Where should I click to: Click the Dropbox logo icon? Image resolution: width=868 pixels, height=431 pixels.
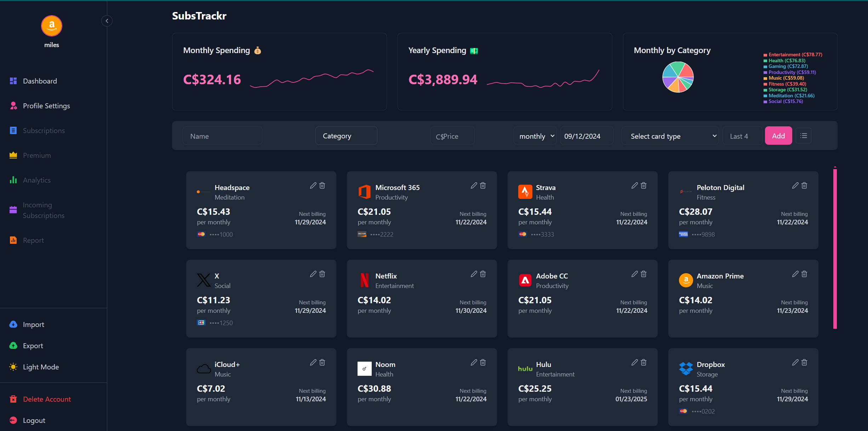(x=686, y=369)
